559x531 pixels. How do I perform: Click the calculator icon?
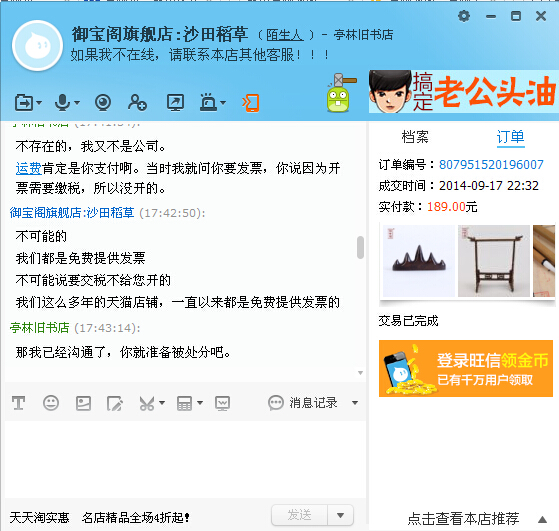click(x=184, y=403)
